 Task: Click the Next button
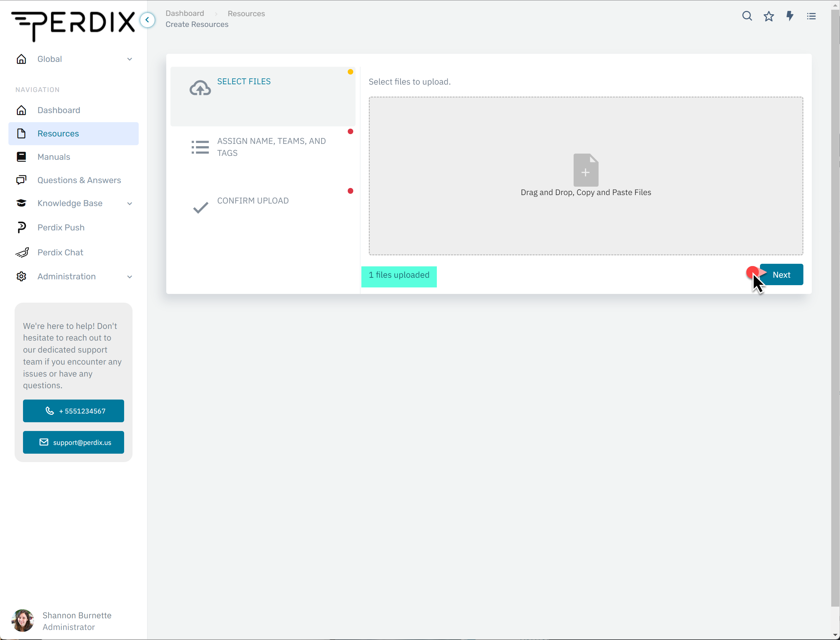[781, 274]
